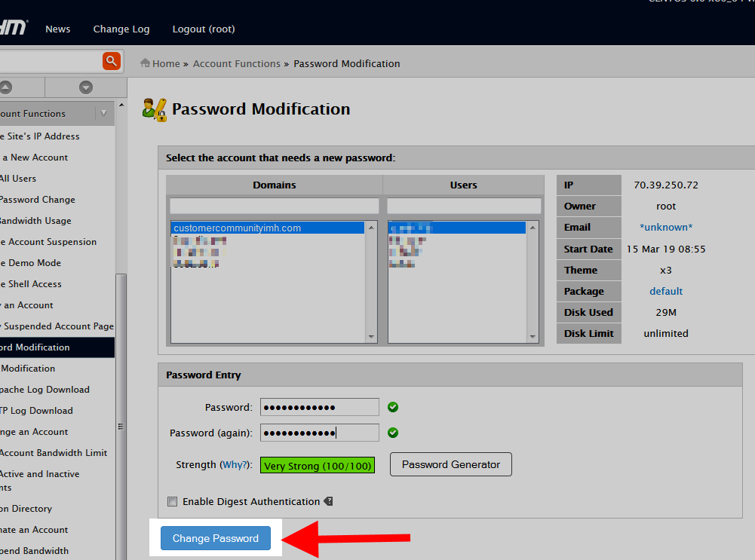Click Account Functions breadcrumb link
Image resolution: width=755 pixels, height=560 pixels.
(x=236, y=63)
